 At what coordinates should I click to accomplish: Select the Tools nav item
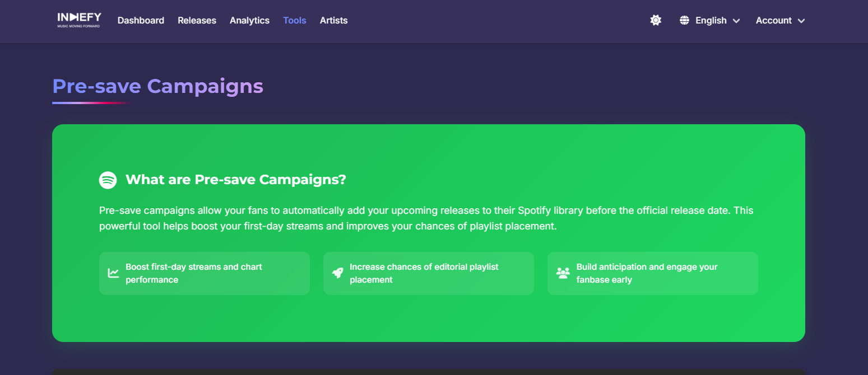[295, 21]
